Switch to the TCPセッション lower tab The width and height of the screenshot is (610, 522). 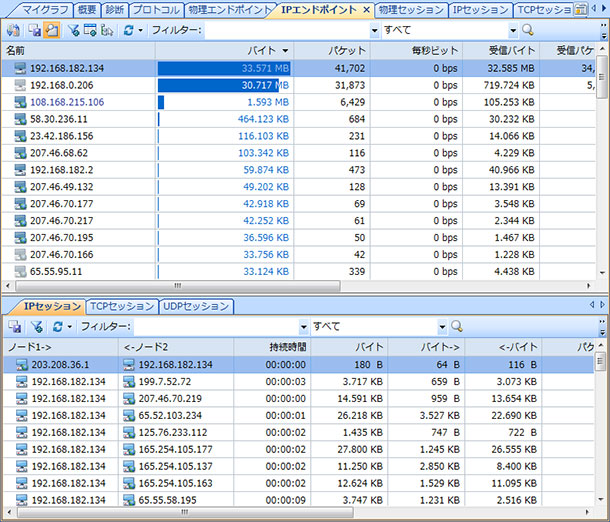tap(121, 306)
